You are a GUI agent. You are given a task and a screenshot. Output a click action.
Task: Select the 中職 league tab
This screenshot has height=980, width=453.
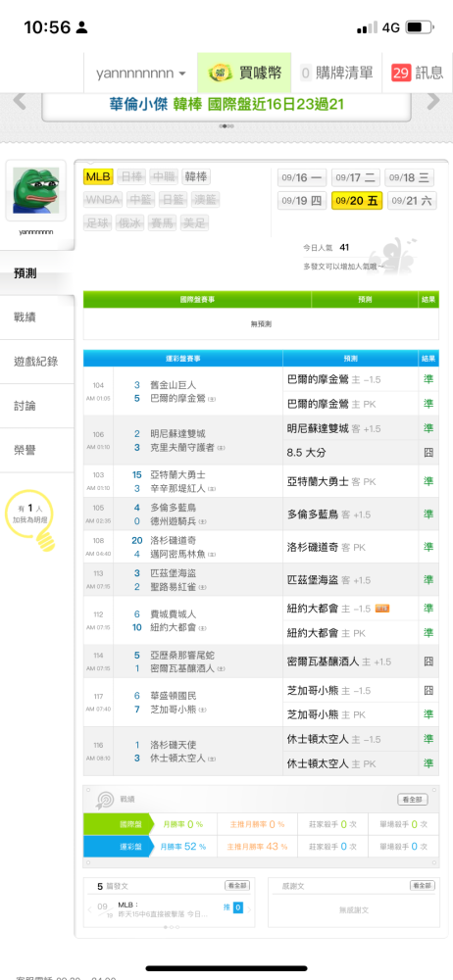tap(164, 176)
